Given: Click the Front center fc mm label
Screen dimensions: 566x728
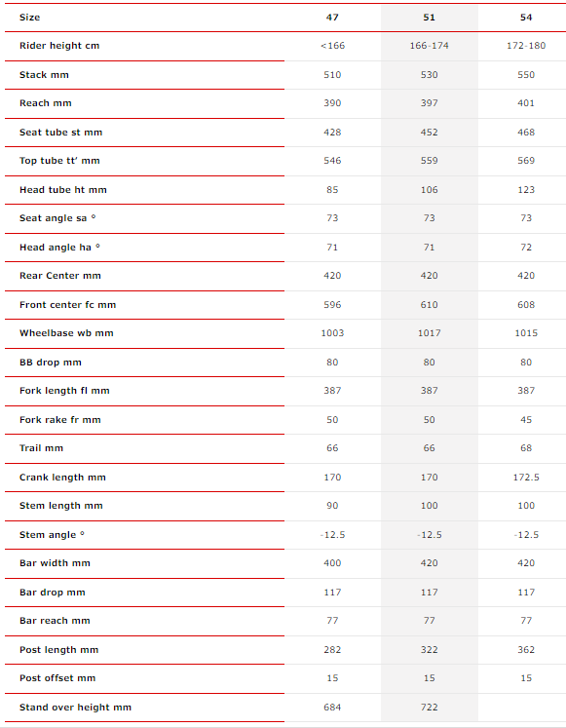Looking at the screenshot, I should pos(68,305).
